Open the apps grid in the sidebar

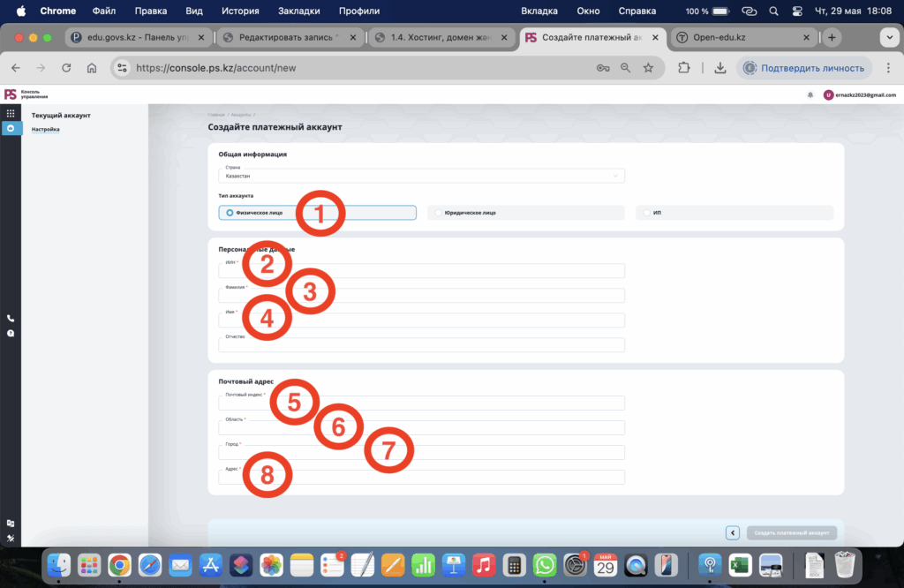coord(11,114)
